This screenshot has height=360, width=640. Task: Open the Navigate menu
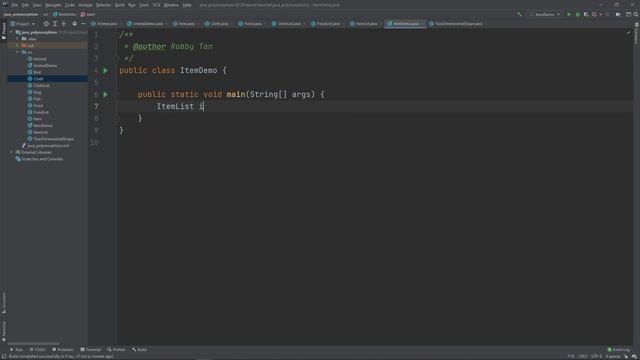(x=53, y=5)
